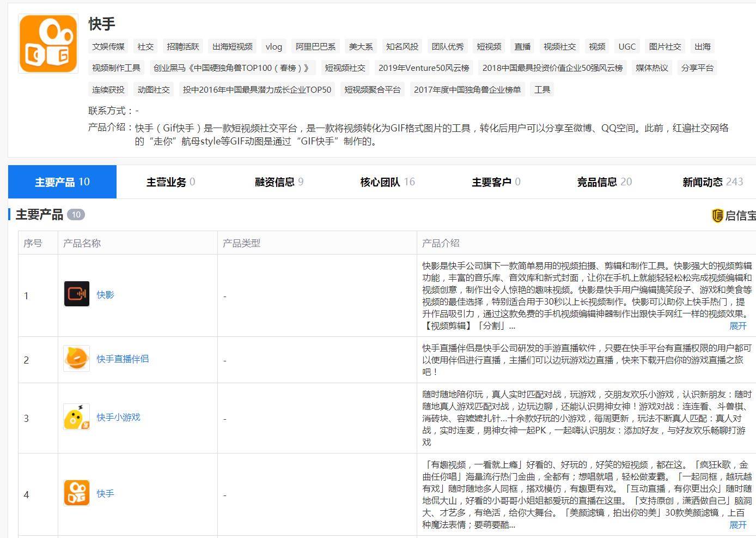Click the 快手直播伴侣 orange planet icon
This screenshot has width=756, height=538.
[x=77, y=359]
